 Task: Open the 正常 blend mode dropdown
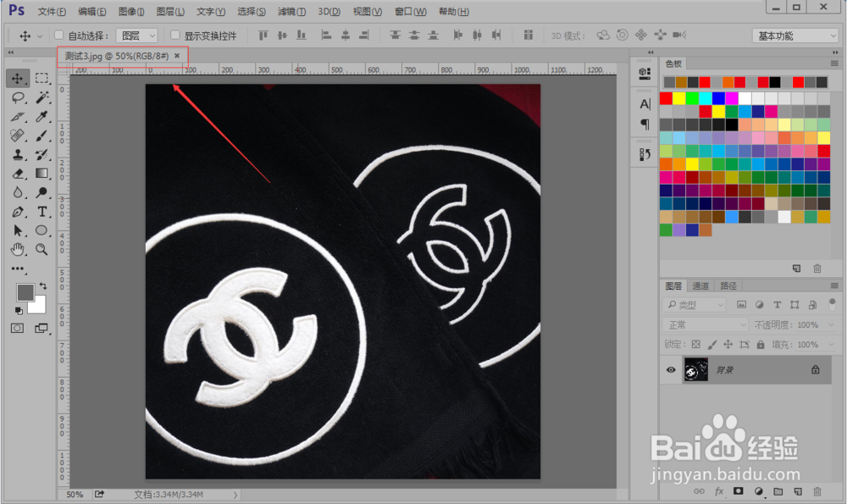[705, 324]
